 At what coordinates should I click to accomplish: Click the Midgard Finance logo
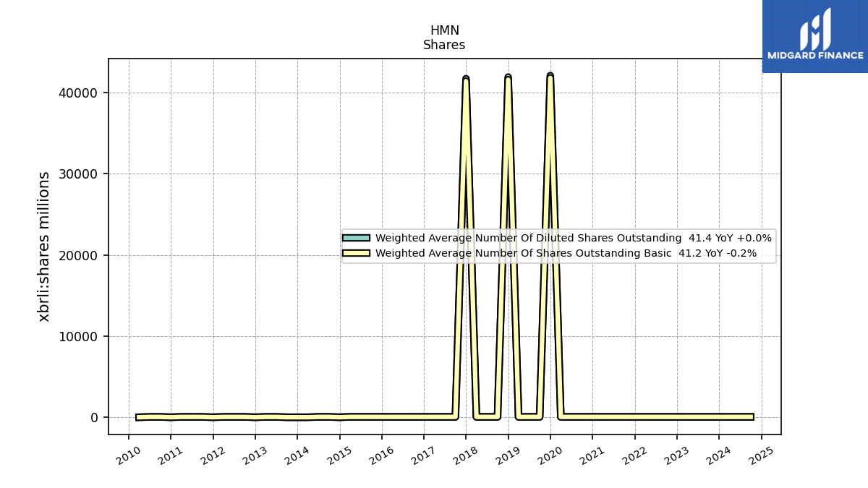[815, 36]
